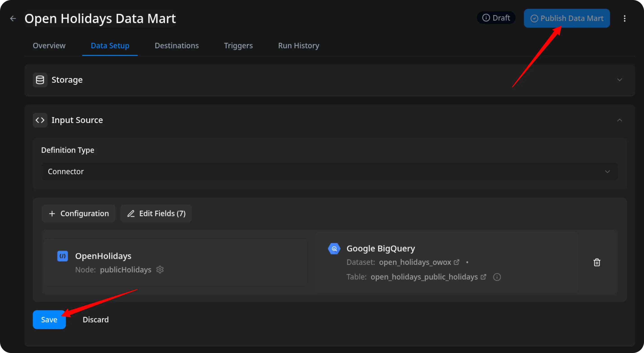Screen dimensions: 644x353
Task: Click the Storage database icon
Action: pyautogui.click(x=40, y=80)
